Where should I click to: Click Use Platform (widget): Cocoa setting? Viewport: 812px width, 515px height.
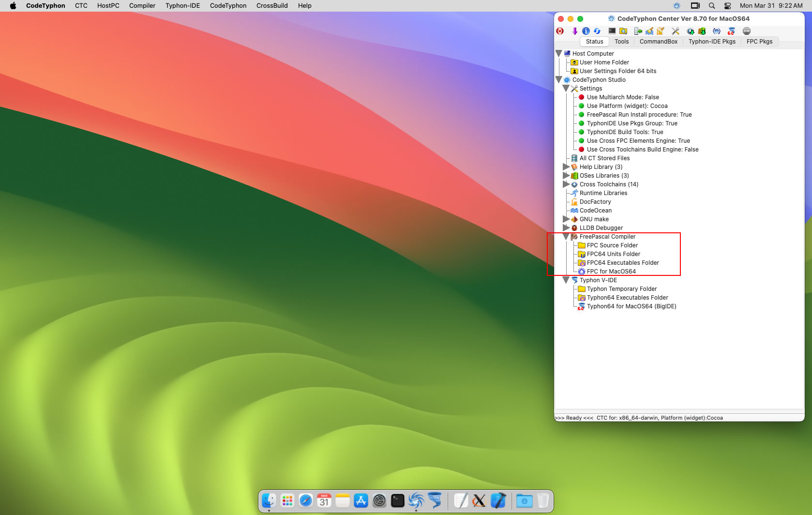point(627,106)
